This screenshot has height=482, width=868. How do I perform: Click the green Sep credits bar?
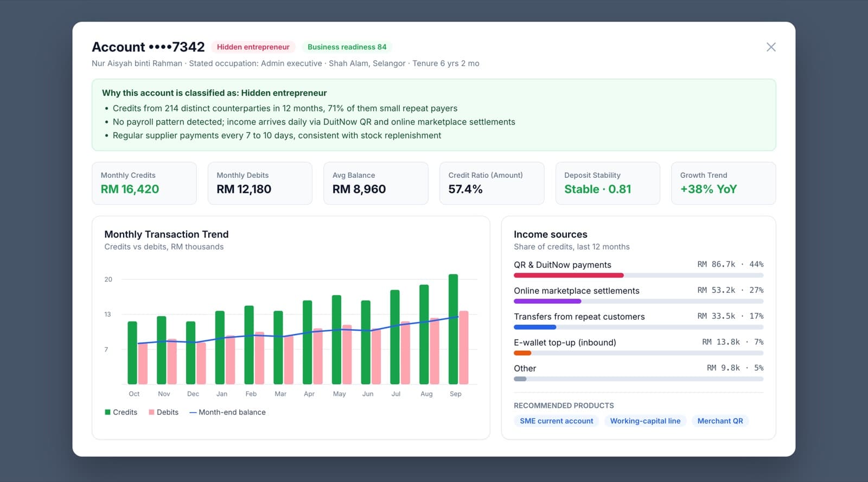(x=454, y=329)
